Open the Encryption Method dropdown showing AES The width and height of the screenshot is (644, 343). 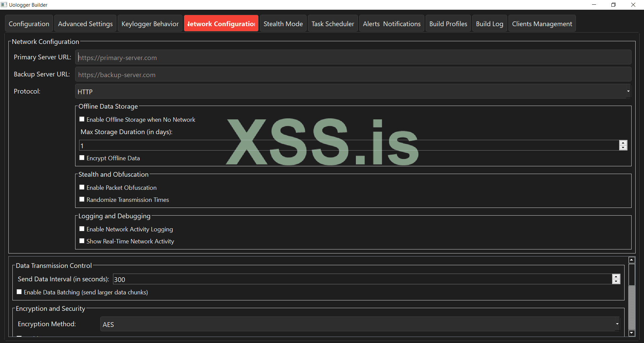point(360,324)
